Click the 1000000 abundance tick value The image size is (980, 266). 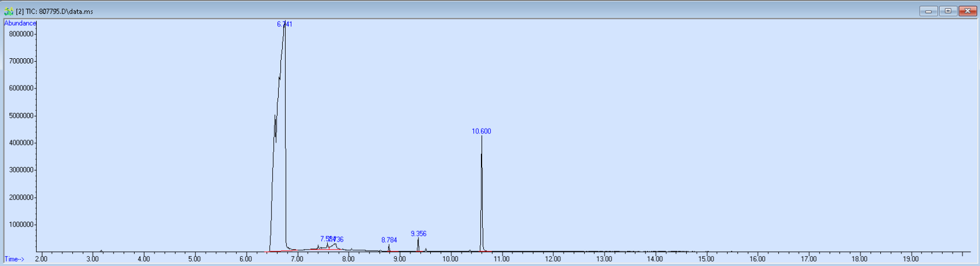[x=21, y=225]
